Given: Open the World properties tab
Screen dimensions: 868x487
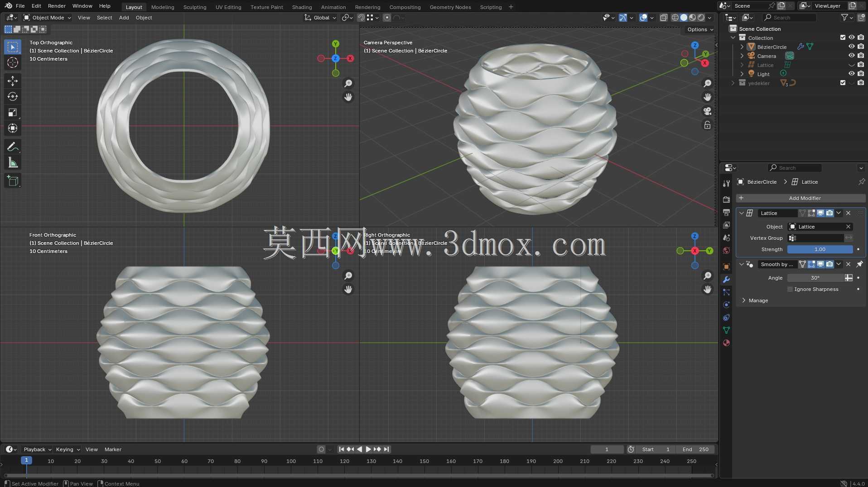Looking at the screenshot, I should (x=726, y=251).
